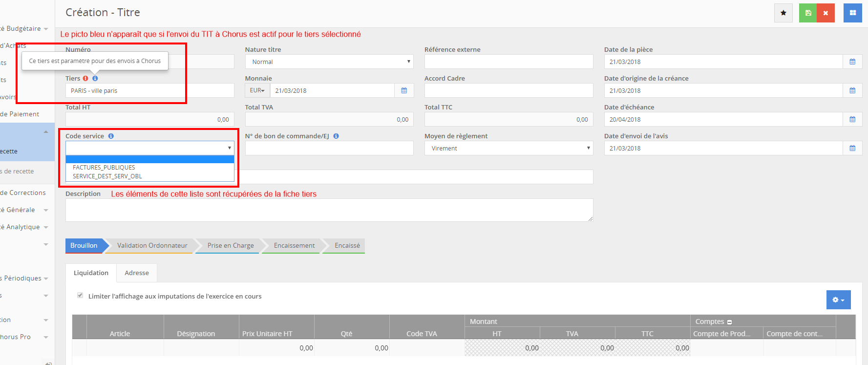
Task: Open calendar for Date d'échéance
Action: click(x=852, y=120)
